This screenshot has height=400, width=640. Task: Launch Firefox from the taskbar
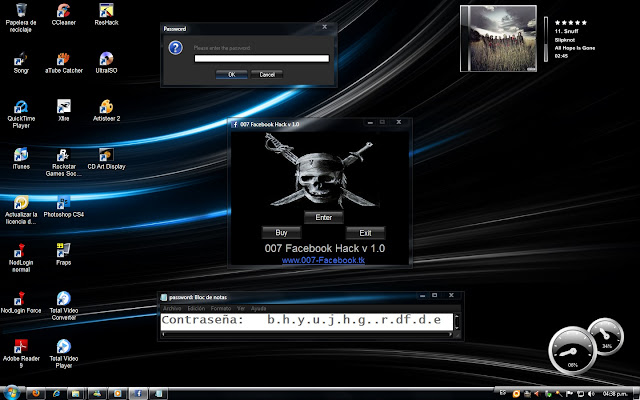[36, 393]
